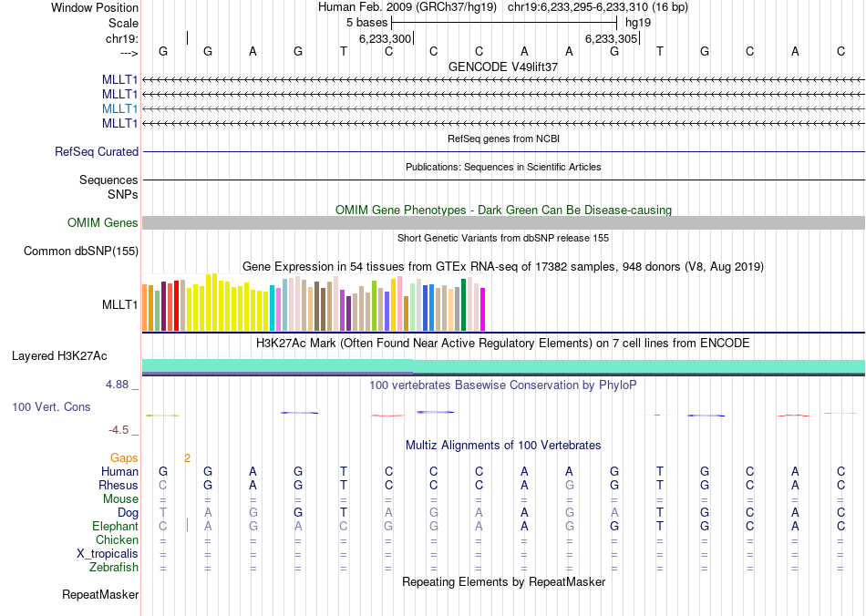Open the 100 vertebrates Basewise Conservation title

(x=503, y=385)
